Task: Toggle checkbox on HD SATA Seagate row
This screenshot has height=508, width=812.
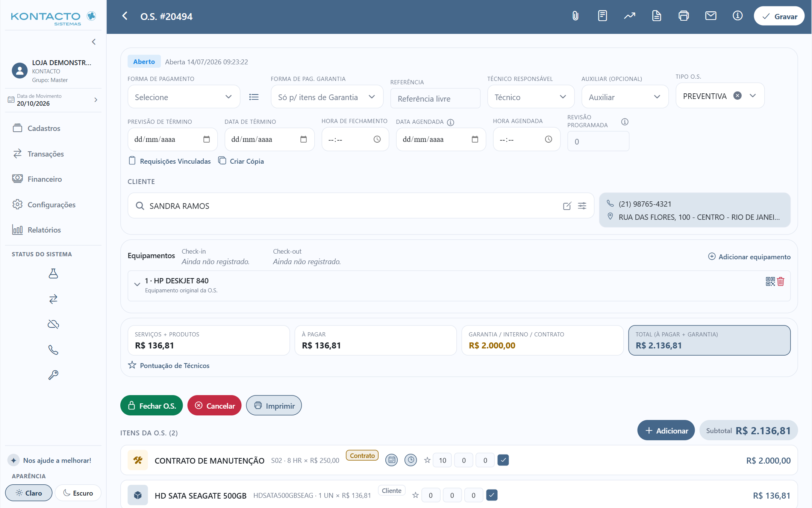Action: point(492,495)
